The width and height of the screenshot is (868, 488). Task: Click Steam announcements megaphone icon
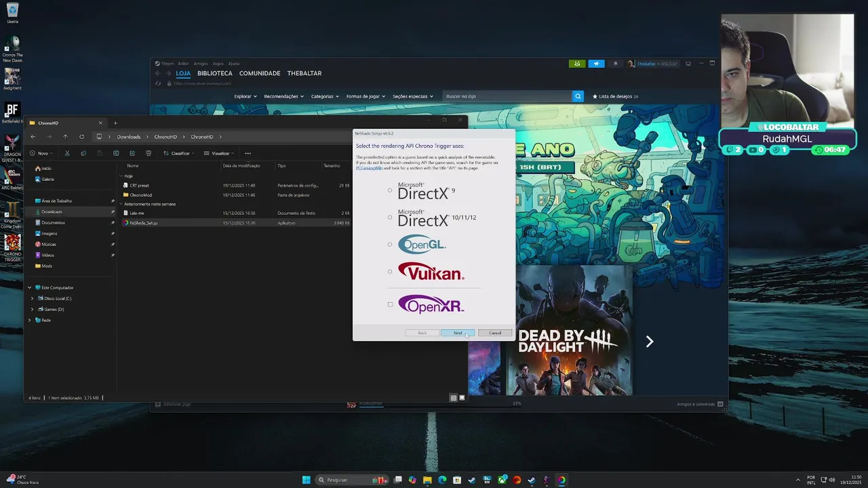tap(596, 64)
